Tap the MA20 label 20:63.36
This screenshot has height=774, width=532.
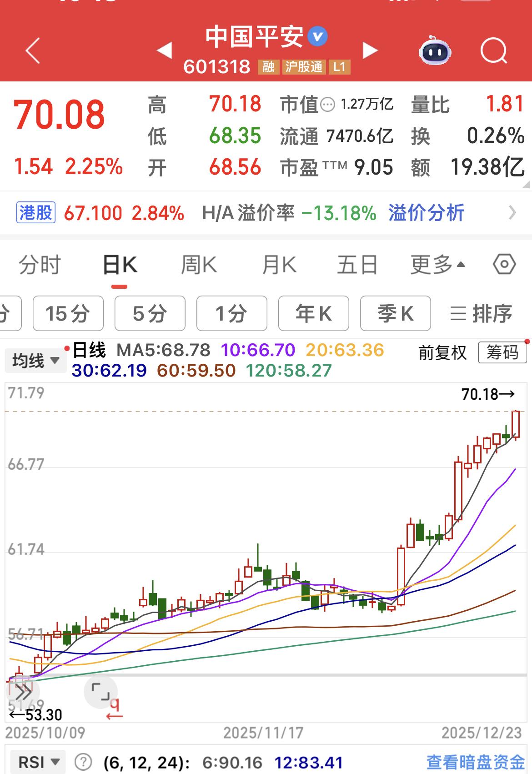pyautogui.click(x=345, y=350)
